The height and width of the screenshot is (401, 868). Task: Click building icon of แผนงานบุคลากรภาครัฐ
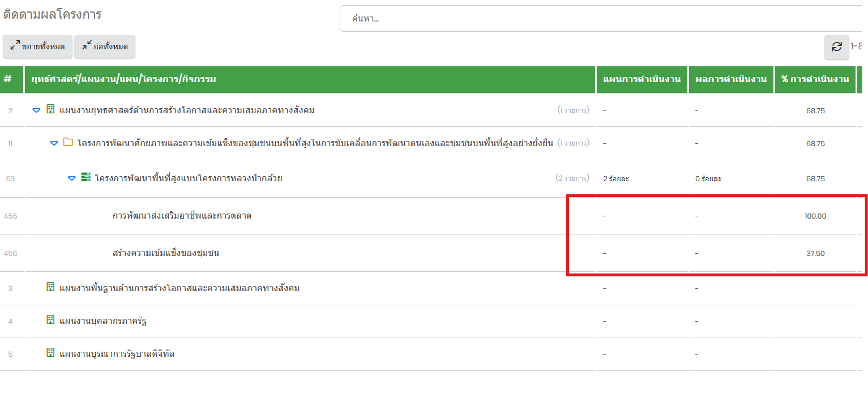tap(50, 321)
